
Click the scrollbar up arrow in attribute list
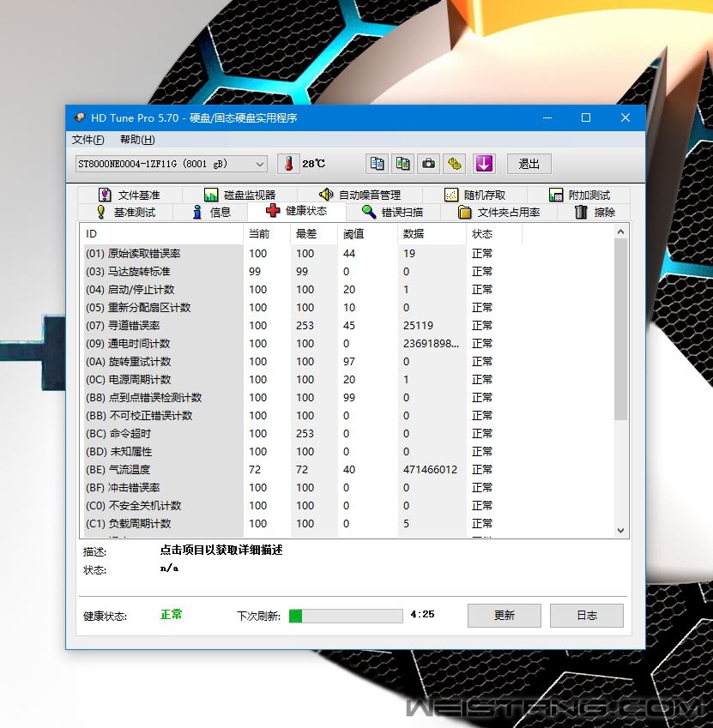click(620, 232)
